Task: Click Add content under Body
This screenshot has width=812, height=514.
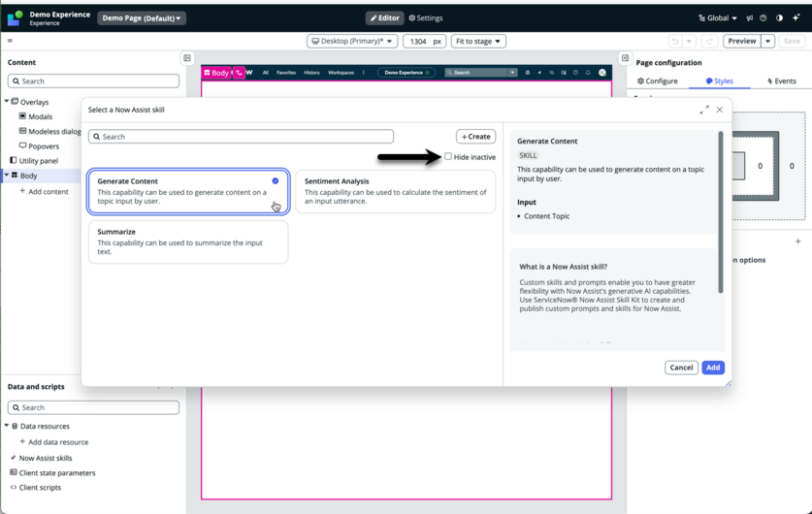Action: click(44, 191)
